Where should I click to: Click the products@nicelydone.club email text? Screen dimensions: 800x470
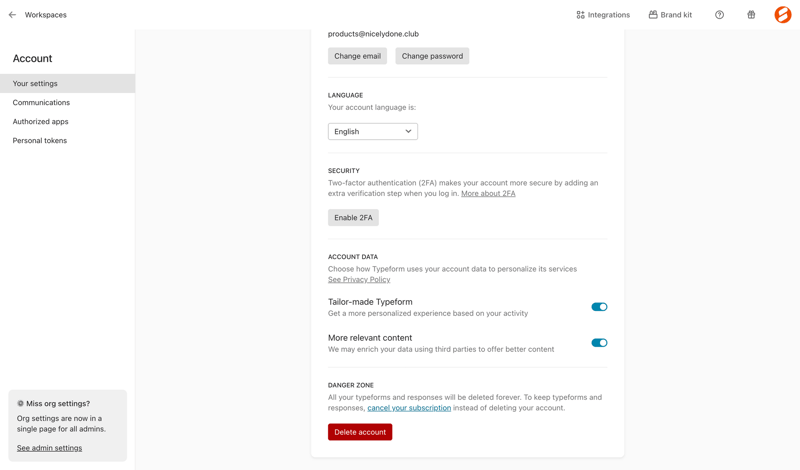373,34
